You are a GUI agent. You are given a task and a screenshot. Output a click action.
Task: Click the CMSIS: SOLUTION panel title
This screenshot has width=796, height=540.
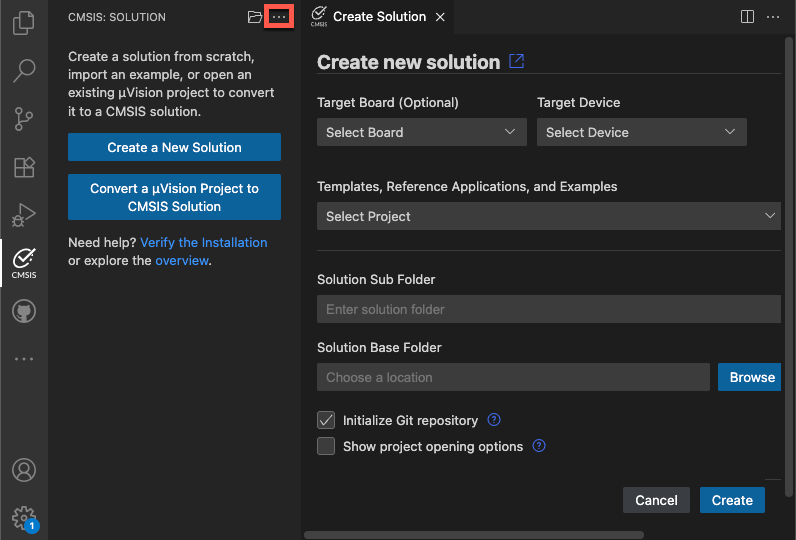click(117, 17)
